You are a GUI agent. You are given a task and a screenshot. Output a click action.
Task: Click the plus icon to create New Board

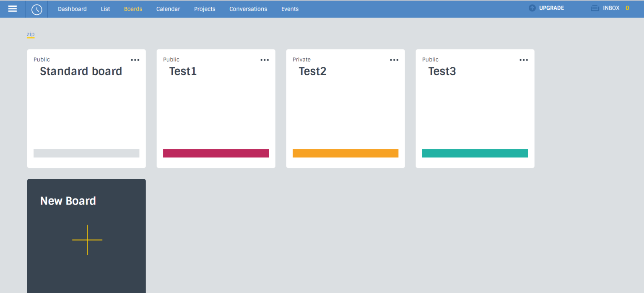87,240
